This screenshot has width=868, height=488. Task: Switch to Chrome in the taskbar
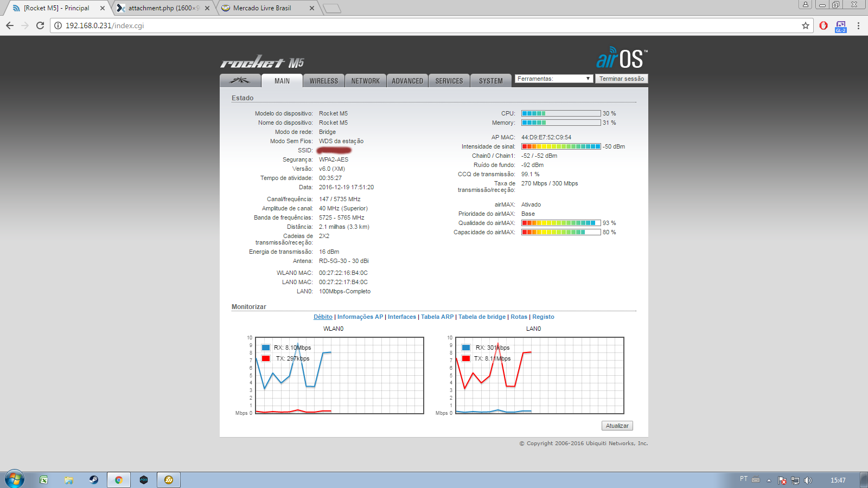click(x=119, y=480)
